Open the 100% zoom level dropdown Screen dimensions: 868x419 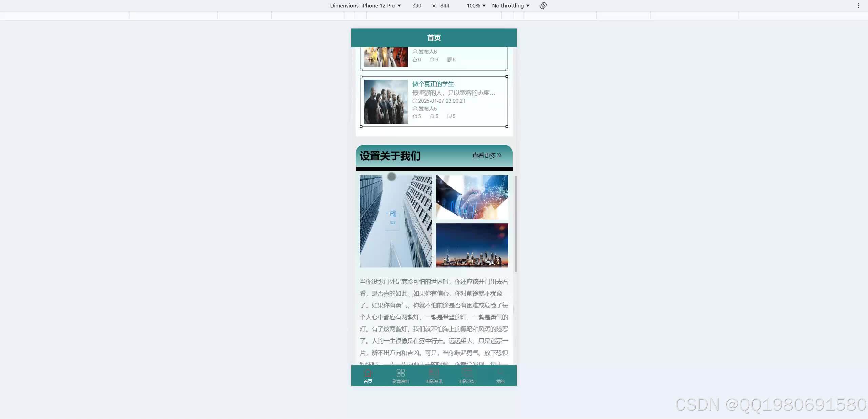point(475,5)
